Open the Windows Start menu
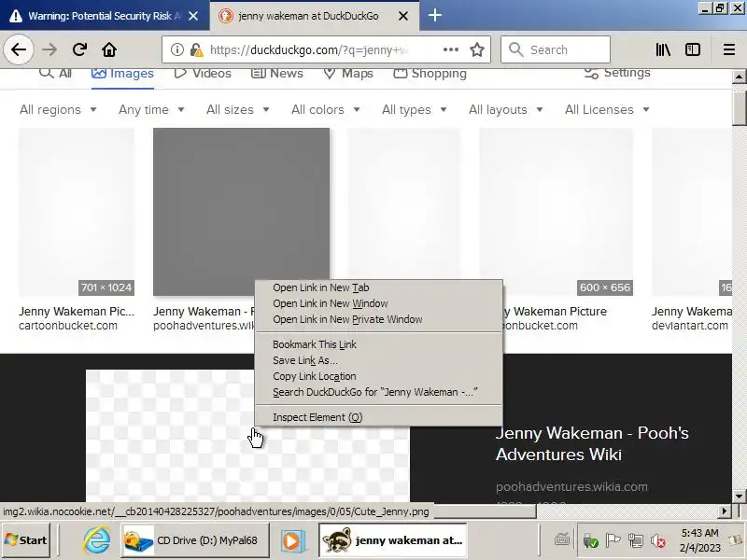Image resolution: width=747 pixels, height=560 pixels. pyautogui.click(x=26, y=540)
